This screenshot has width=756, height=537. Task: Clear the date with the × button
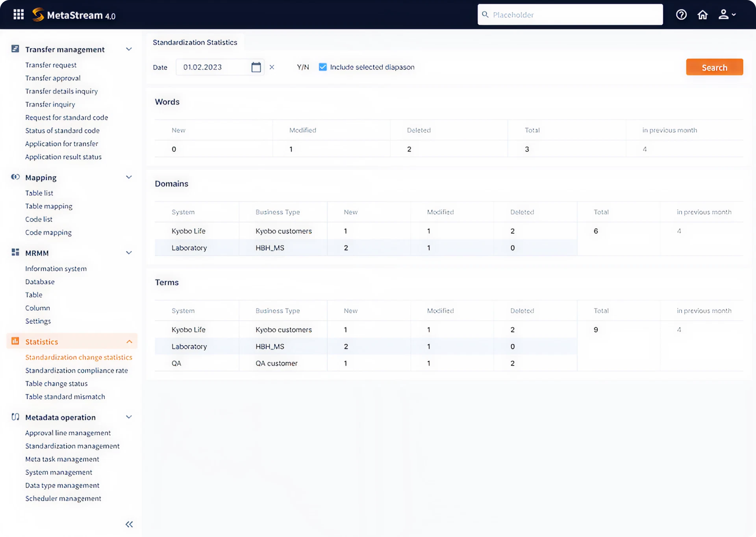pyautogui.click(x=272, y=67)
